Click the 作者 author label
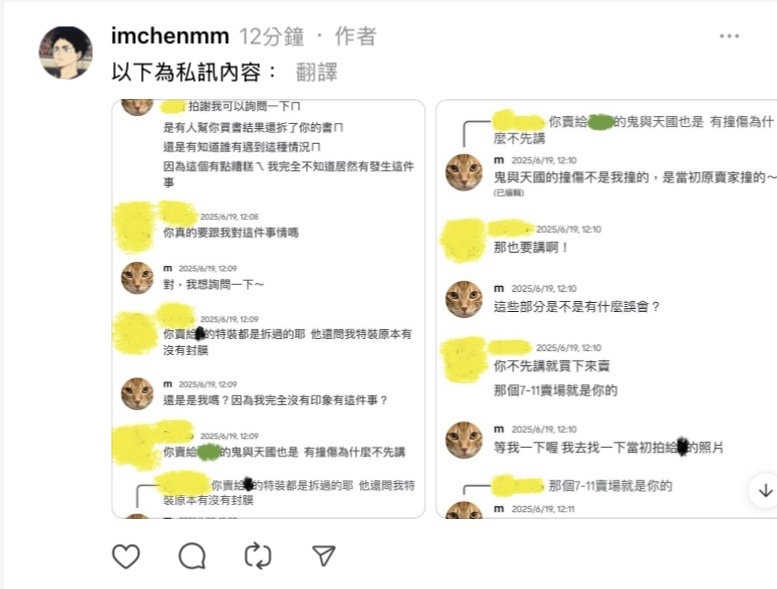Image resolution: width=777 pixels, height=589 pixels. coord(355,37)
